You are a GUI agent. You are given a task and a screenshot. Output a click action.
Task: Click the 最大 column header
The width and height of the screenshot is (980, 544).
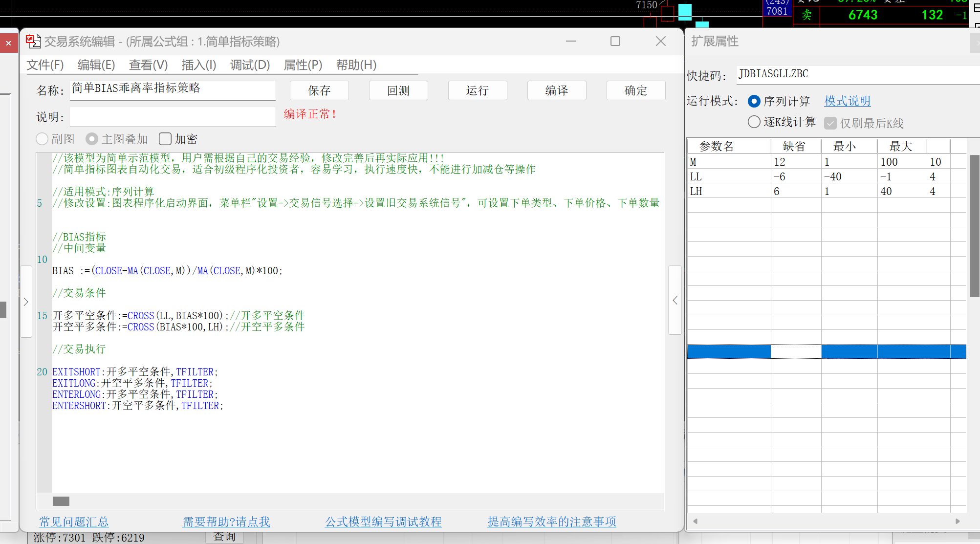tap(902, 146)
